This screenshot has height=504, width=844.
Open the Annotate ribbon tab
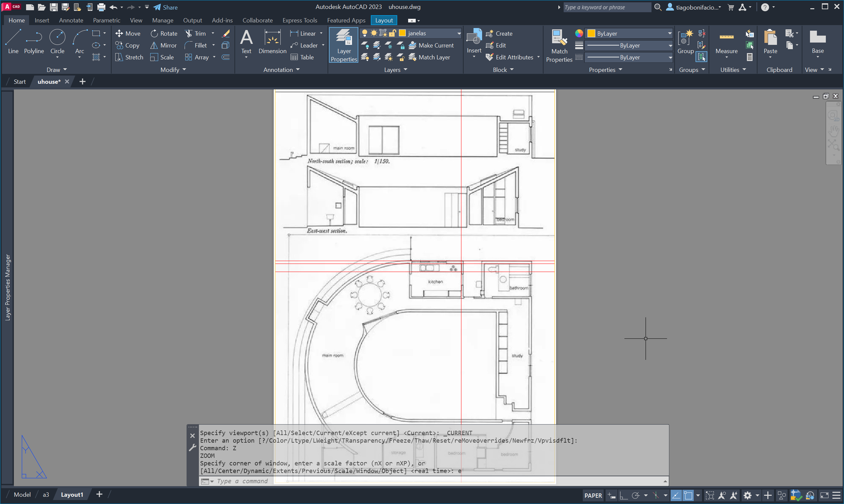point(71,20)
